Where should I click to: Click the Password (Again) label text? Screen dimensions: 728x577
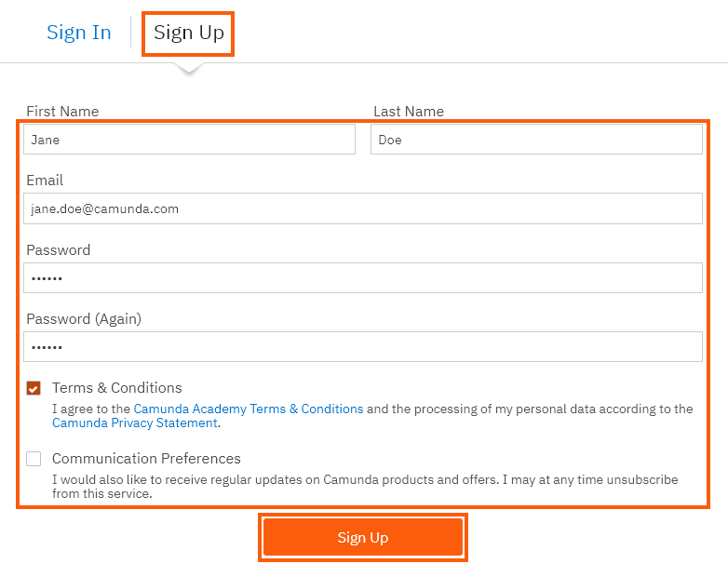(83, 319)
